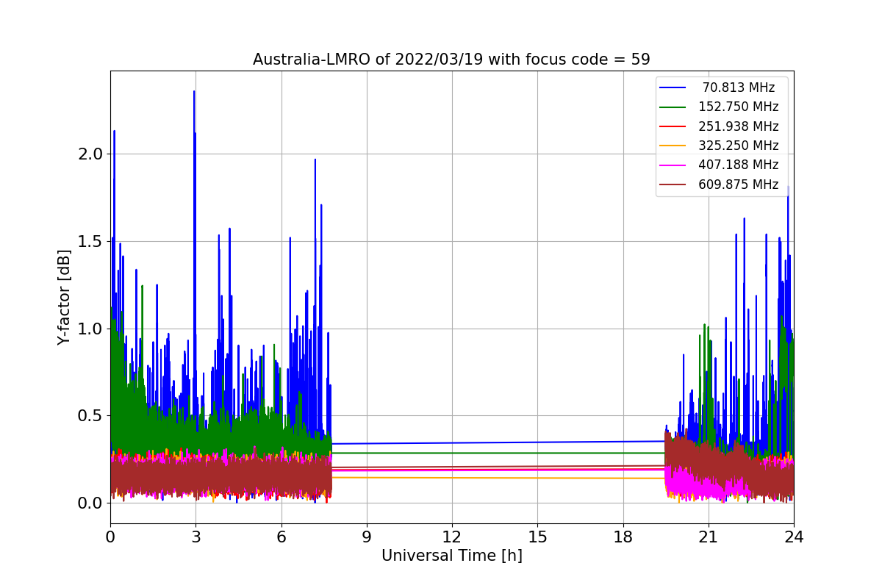This screenshot has width=882, height=588.
Task: Click the plot title mentioning Australia-LMRO
Action: click(x=451, y=60)
